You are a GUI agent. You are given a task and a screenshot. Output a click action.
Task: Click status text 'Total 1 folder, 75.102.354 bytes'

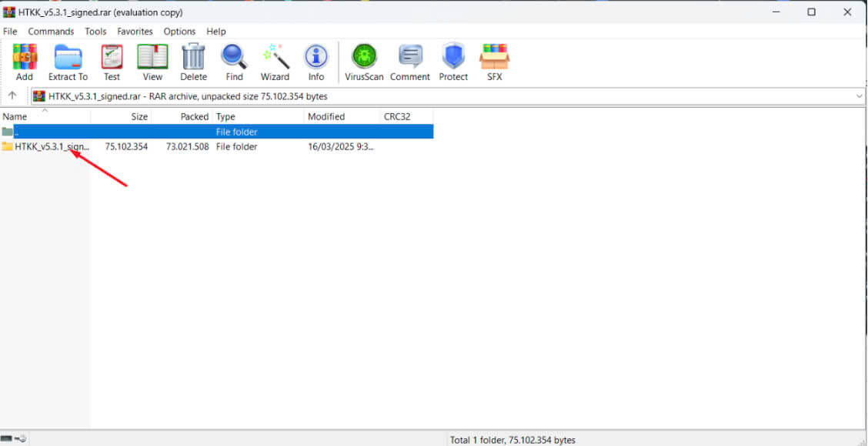512,440
